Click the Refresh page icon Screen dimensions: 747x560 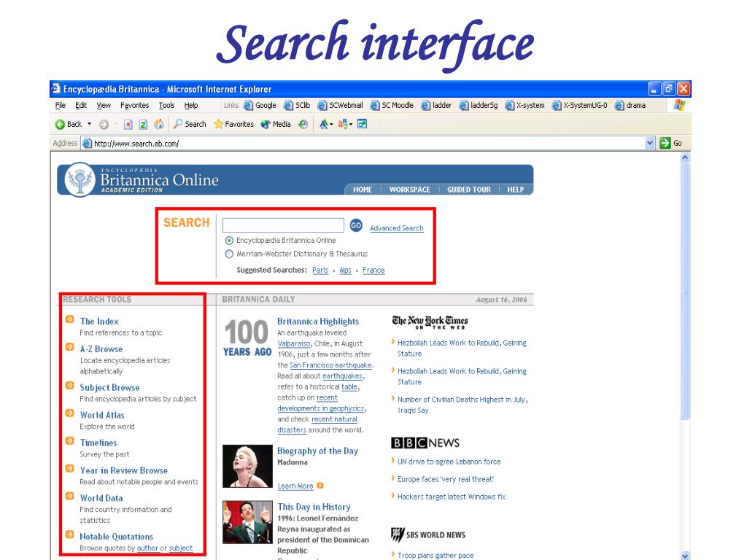point(143,124)
